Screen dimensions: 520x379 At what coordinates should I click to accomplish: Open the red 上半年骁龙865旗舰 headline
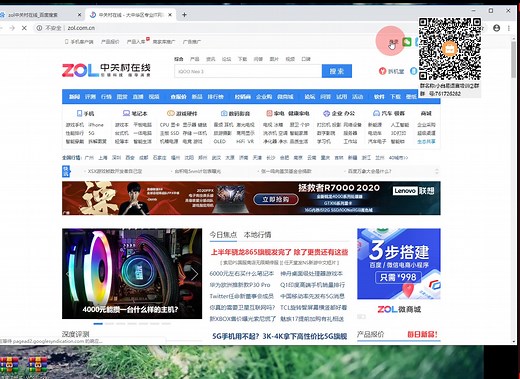click(x=279, y=252)
